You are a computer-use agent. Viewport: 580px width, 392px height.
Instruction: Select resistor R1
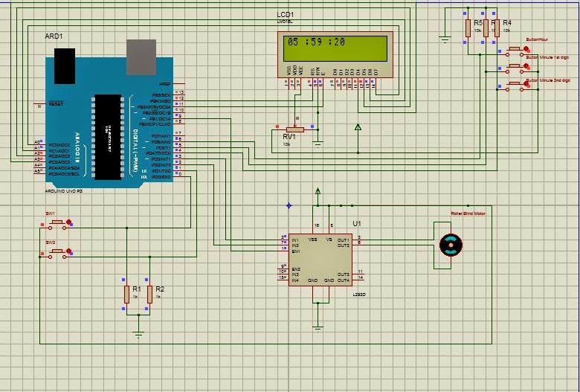(126, 295)
